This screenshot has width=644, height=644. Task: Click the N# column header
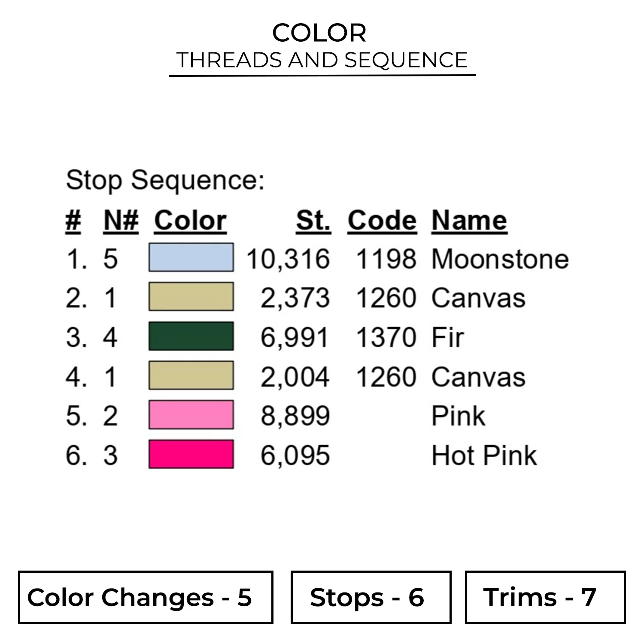point(121,221)
